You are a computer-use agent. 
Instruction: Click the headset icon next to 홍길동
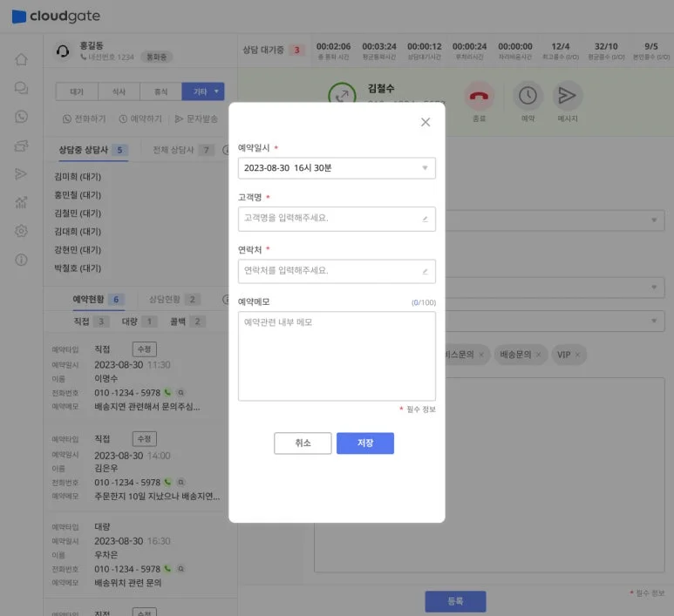click(x=63, y=51)
